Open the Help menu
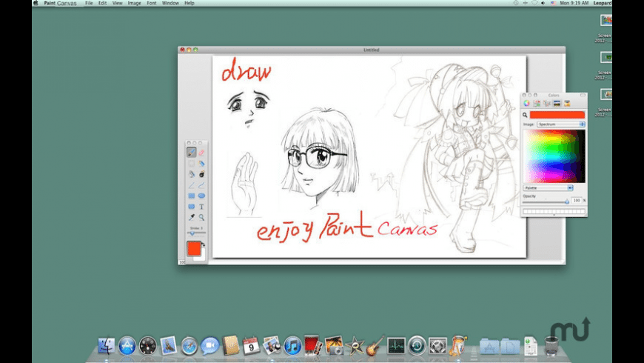Viewport: 644px width, 363px height. click(189, 3)
